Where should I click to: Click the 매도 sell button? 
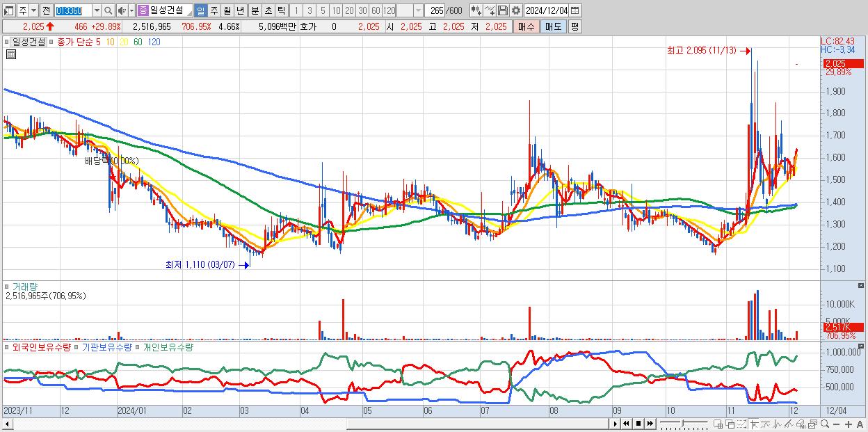click(553, 26)
